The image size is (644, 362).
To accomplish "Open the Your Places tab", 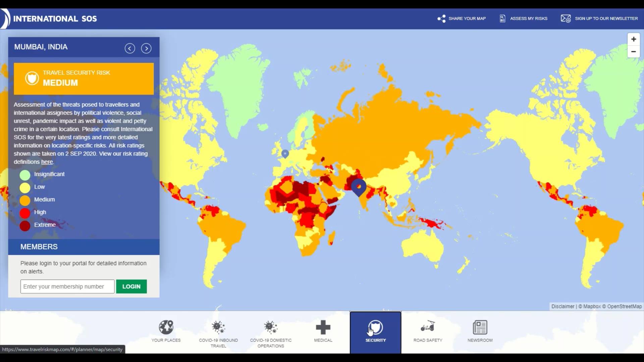I will click(x=166, y=331).
